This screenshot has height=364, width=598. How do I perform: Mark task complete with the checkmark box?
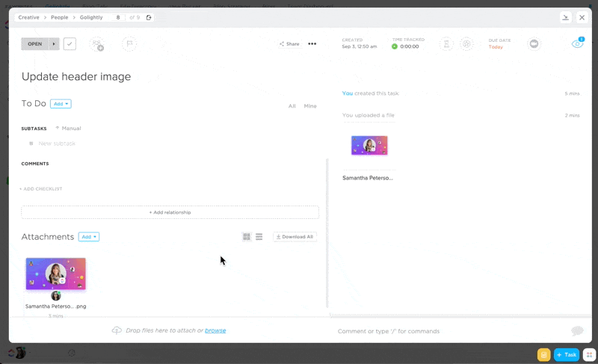coord(70,44)
